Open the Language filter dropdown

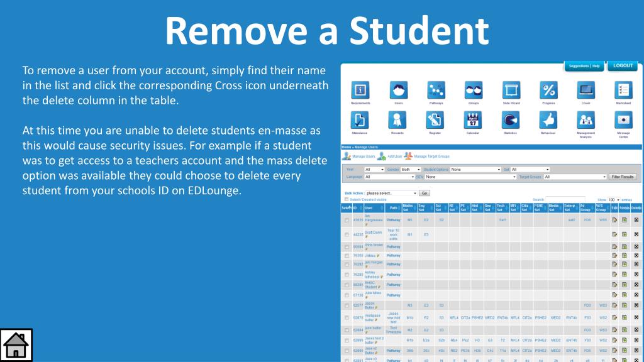[390, 177]
